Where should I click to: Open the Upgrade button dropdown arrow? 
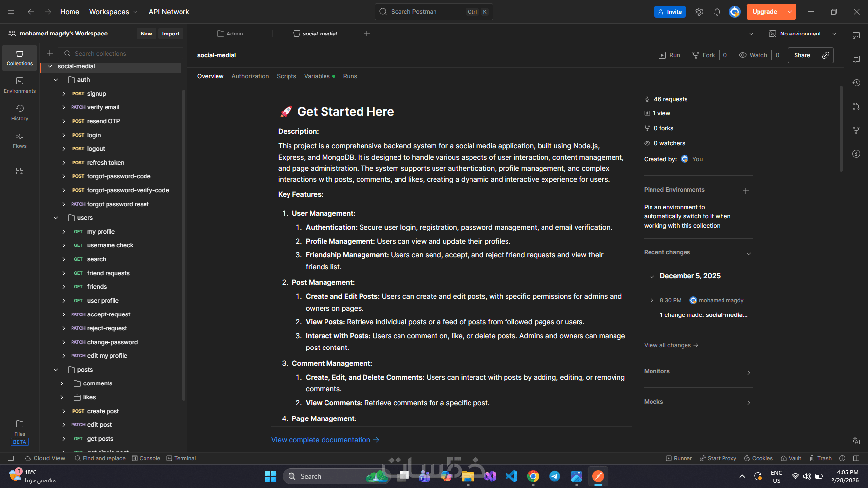click(x=790, y=12)
